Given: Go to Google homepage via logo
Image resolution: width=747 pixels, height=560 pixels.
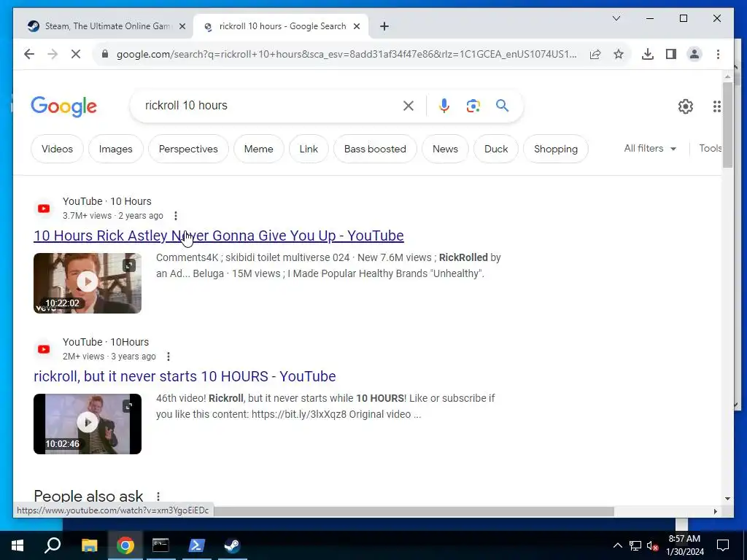Looking at the screenshot, I should point(64,106).
